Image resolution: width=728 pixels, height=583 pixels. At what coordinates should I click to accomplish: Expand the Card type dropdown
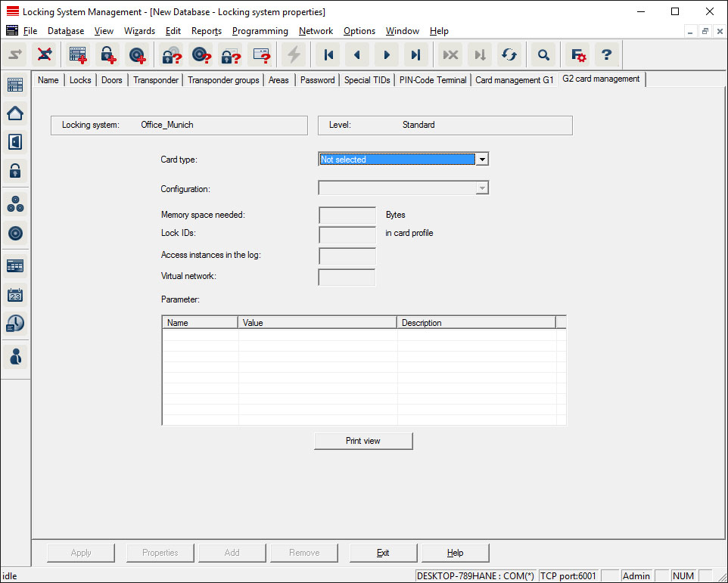pyautogui.click(x=482, y=160)
